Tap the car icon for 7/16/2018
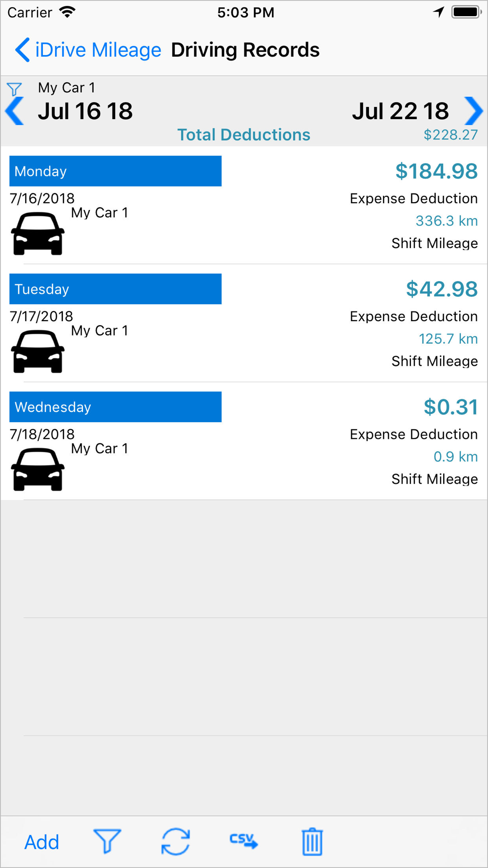488x868 pixels. [x=38, y=234]
